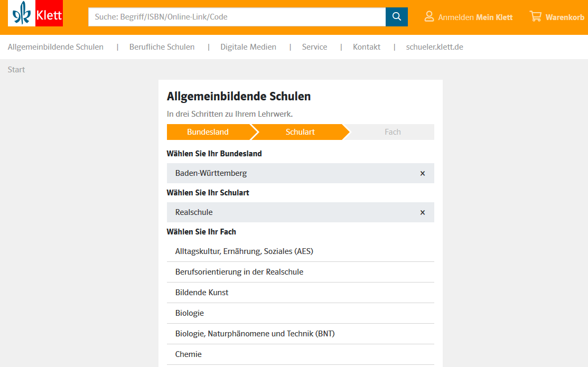Screen dimensions: 588x367
Task: Clear the Realschule school type selection
Action: tap(422, 212)
